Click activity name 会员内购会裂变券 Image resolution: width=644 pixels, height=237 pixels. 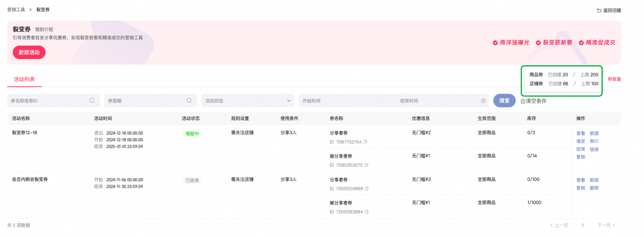point(30,179)
